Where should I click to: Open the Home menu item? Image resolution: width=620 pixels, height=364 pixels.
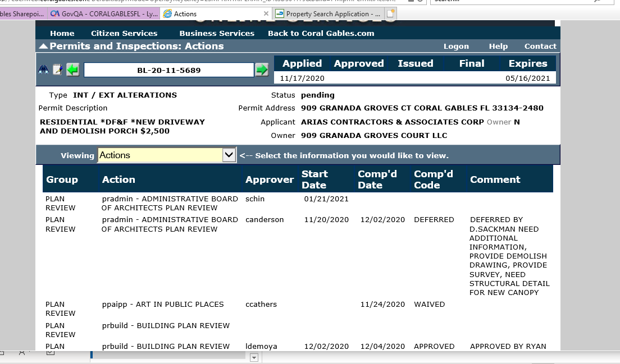coord(62,33)
